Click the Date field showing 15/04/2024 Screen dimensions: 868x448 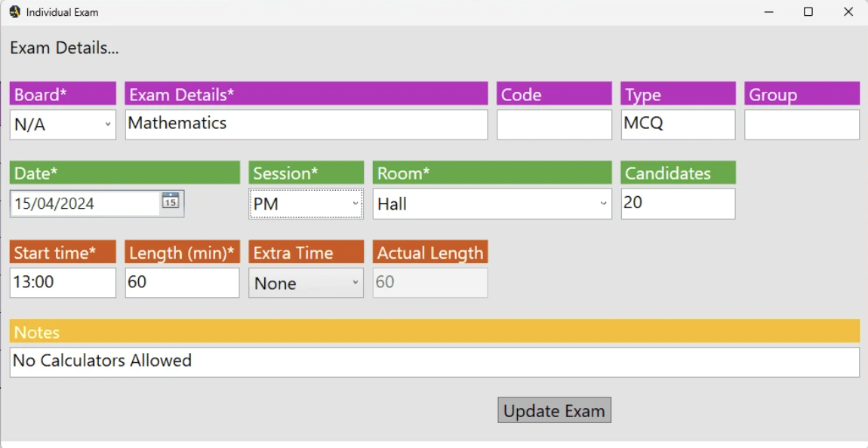pyautogui.click(x=85, y=204)
